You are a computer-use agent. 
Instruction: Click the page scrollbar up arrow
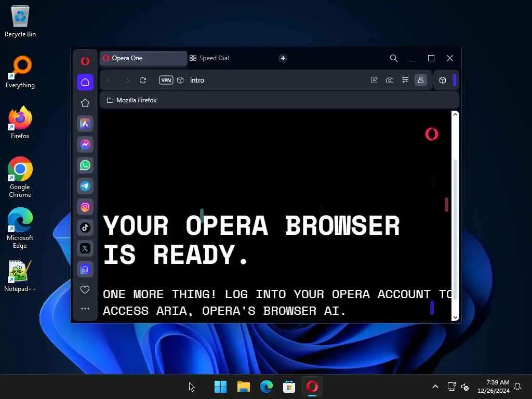pyautogui.click(x=455, y=115)
